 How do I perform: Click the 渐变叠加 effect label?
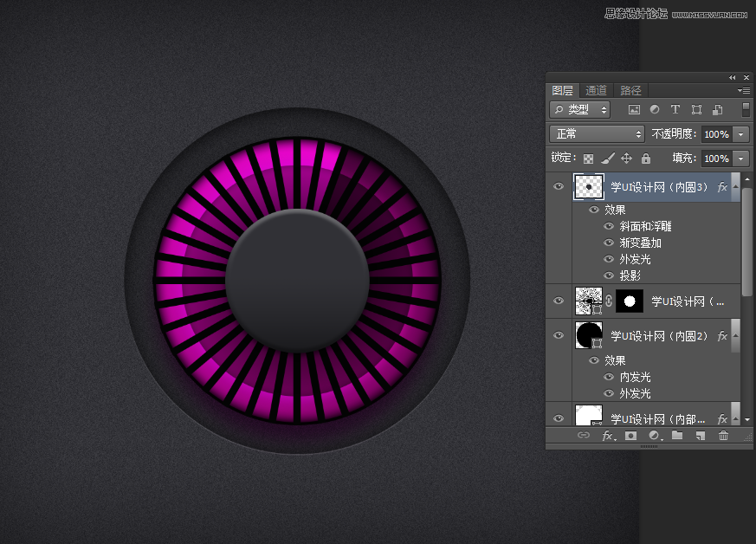click(x=640, y=243)
